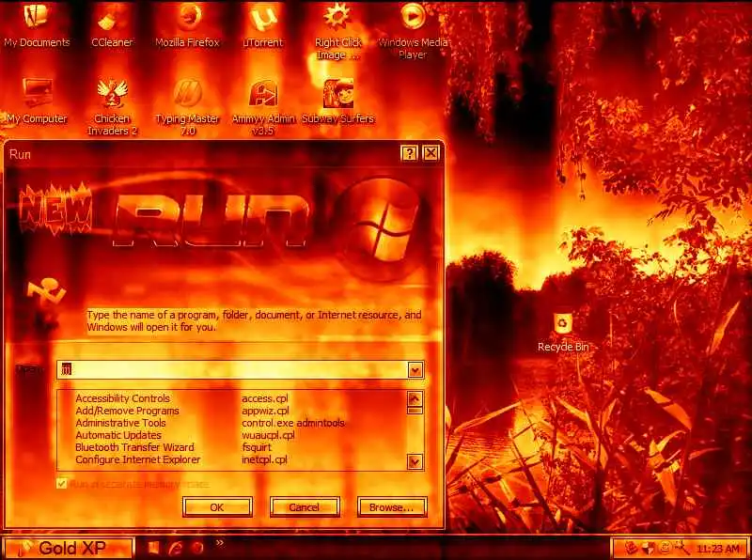Expand the quick launch chevron

coord(220,543)
